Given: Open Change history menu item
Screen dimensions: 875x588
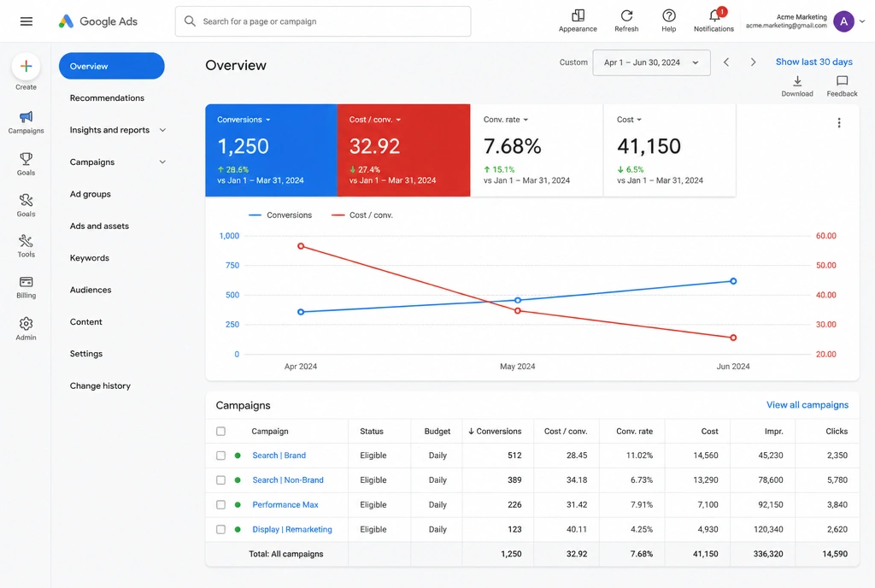Looking at the screenshot, I should 100,385.
